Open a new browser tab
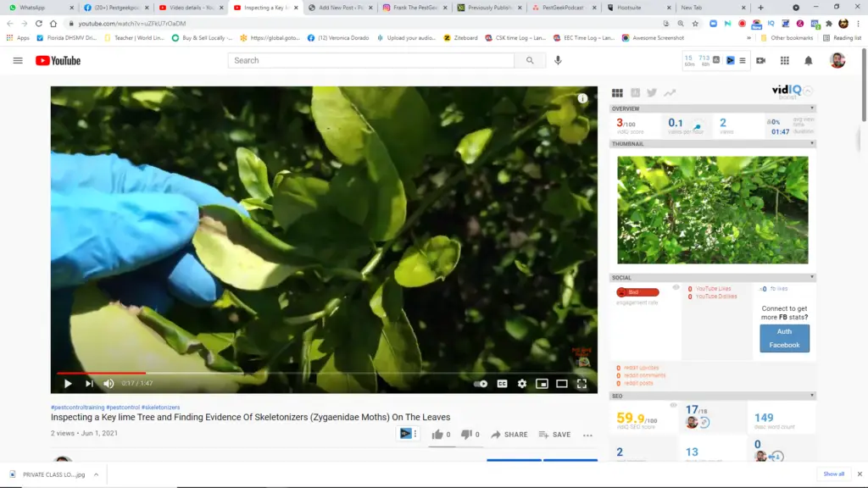Image resolution: width=868 pixels, height=488 pixels. pyautogui.click(x=760, y=8)
